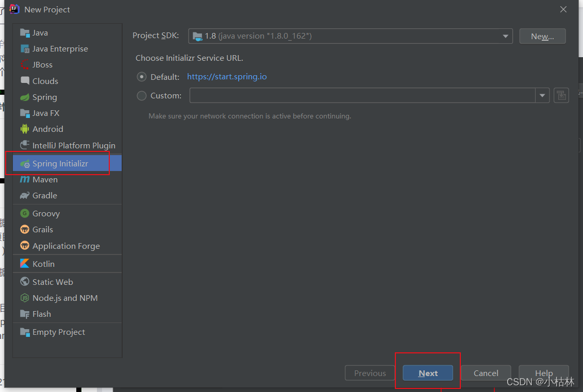The image size is (583, 392).
Task: Click the Next button
Action: click(427, 373)
